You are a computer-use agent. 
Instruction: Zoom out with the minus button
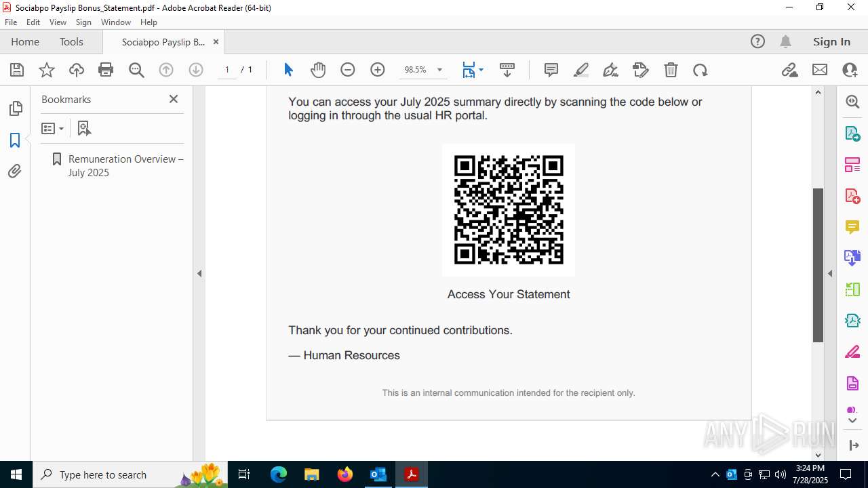pyautogui.click(x=348, y=70)
